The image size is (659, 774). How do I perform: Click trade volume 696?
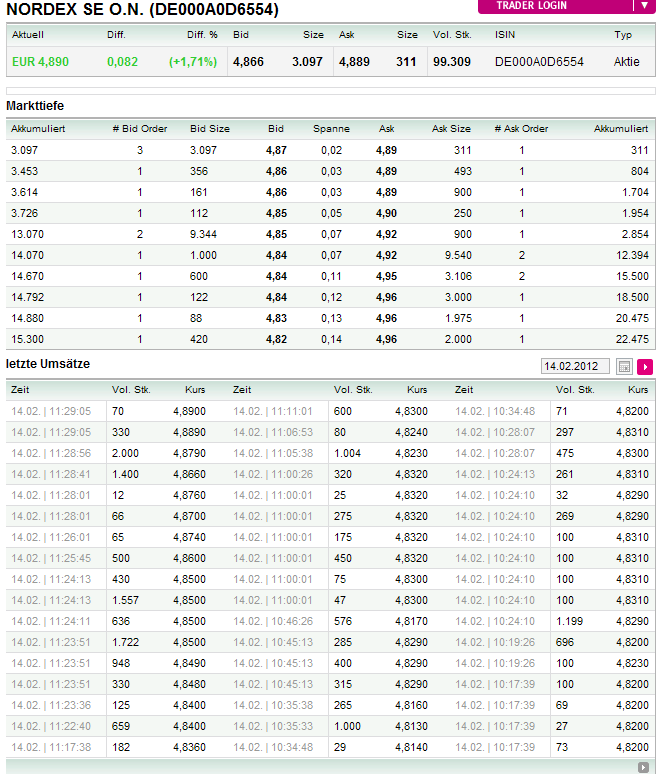point(565,643)
